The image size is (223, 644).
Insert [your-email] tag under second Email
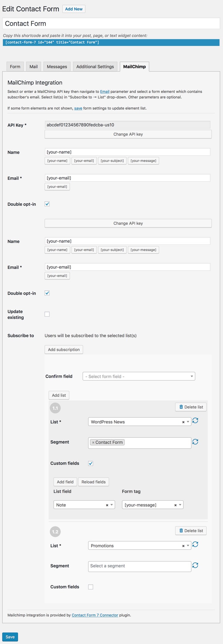tap(57, 276)
